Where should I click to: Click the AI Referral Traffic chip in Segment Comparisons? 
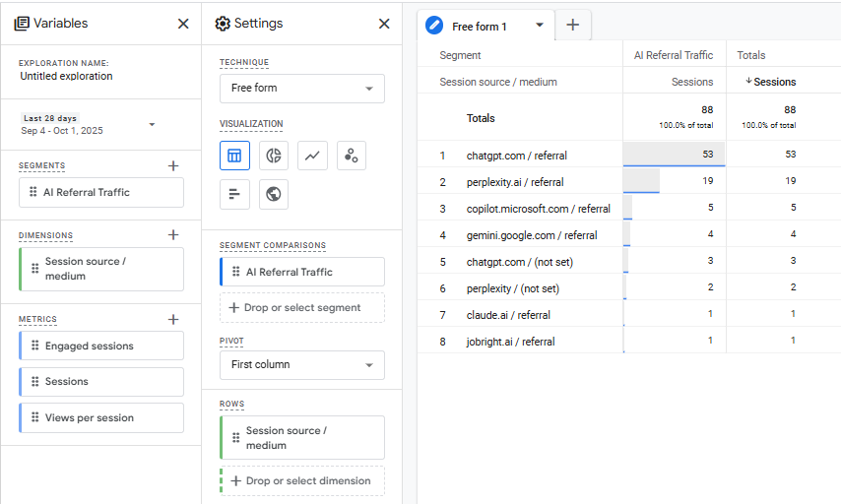point(302,272)
